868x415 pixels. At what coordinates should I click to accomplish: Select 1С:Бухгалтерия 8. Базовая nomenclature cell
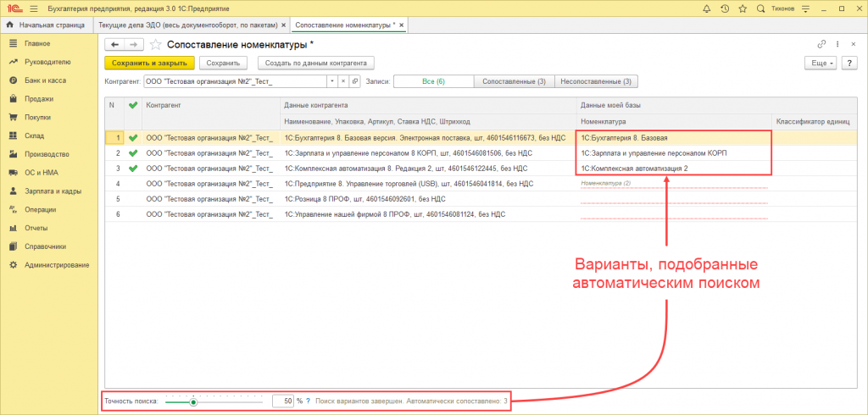pyautogui.click(x=672, y=138)
